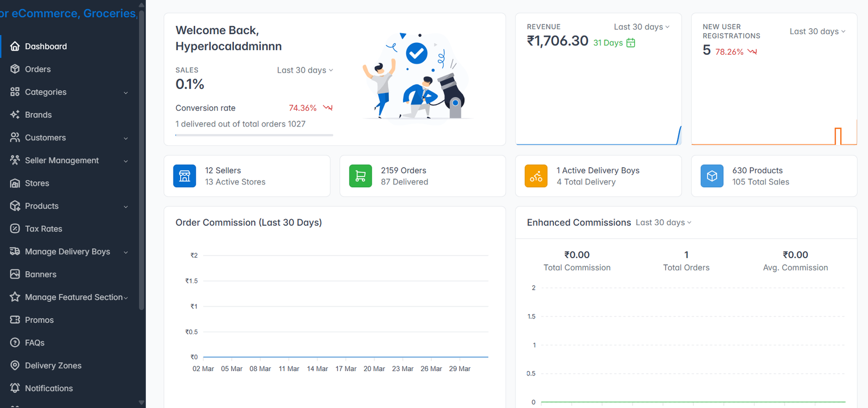Click the green Orders cart icon

[360, 176]
